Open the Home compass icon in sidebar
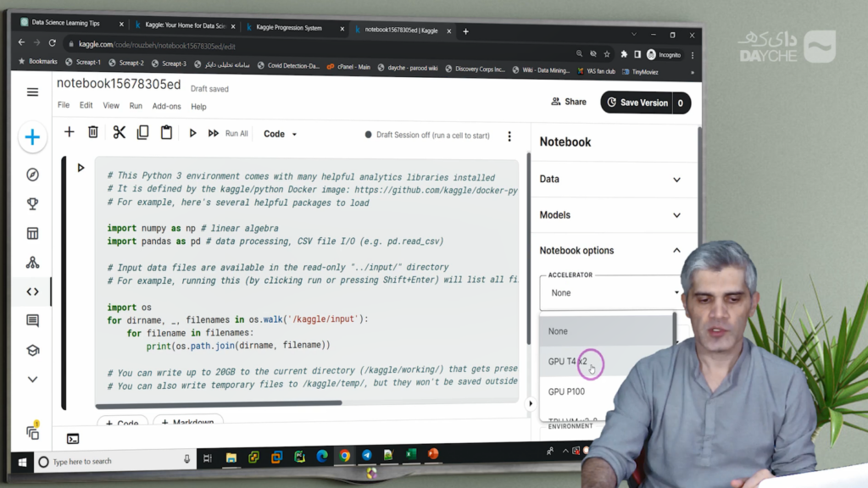 click(33, 175)
